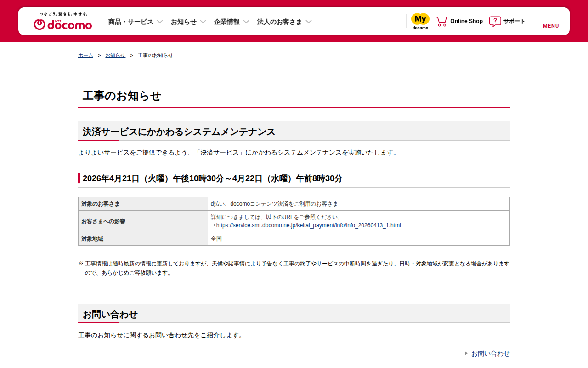The width and height of the screenshot is (588, 368).
Task: Click the support question mark icon
Action: [495, 21]
